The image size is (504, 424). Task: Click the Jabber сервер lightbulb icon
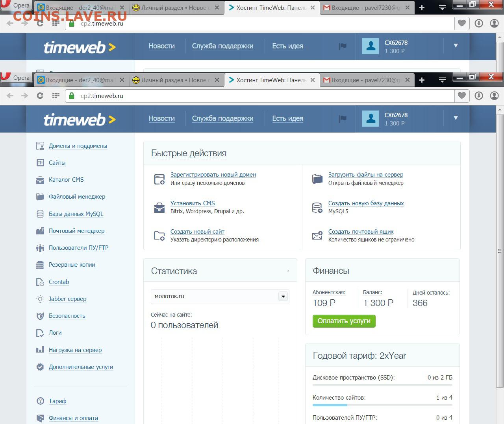click(40, 299)
